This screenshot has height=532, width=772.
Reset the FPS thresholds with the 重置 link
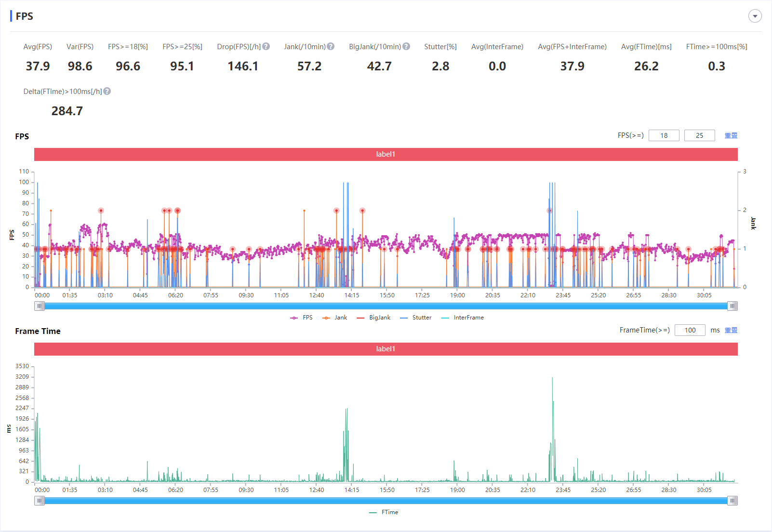(731, 135)
